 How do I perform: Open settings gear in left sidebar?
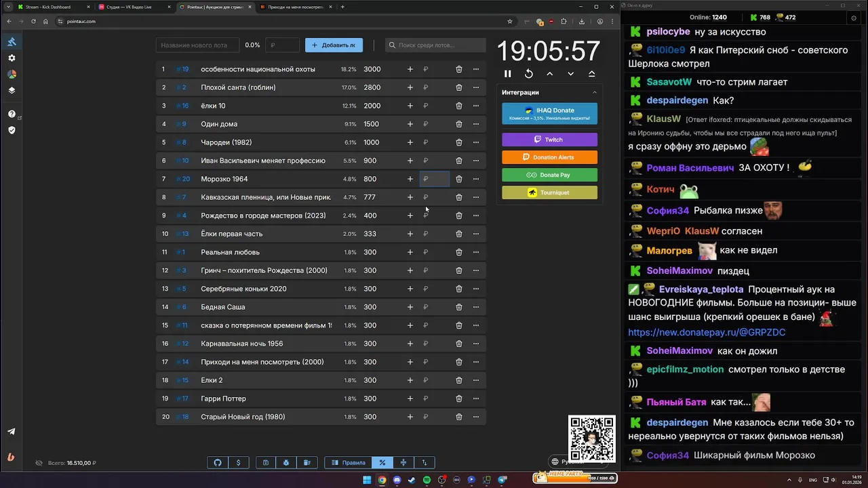coord(12,58)
